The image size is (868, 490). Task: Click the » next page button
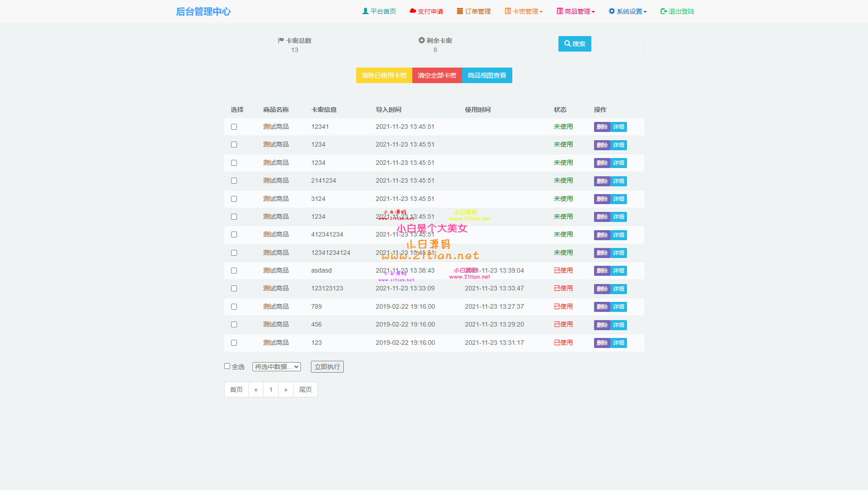286,390
